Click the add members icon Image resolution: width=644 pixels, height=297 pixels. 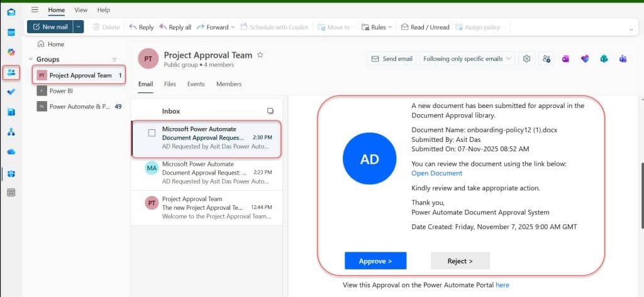(547, 58)
